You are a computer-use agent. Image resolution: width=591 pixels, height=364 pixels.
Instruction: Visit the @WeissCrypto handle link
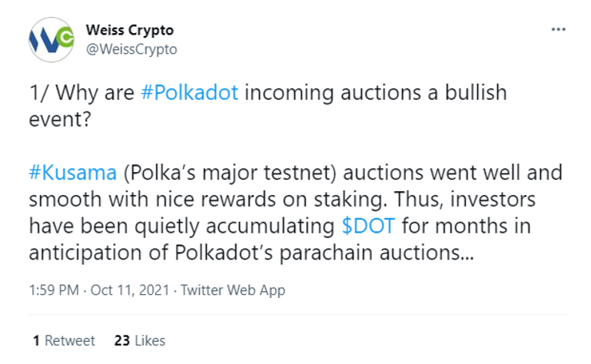coord(131,49)
